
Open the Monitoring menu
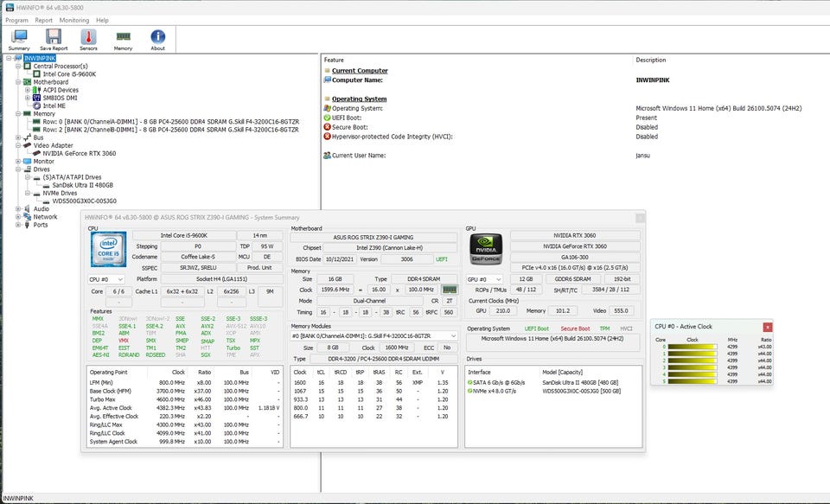[73, 20]
